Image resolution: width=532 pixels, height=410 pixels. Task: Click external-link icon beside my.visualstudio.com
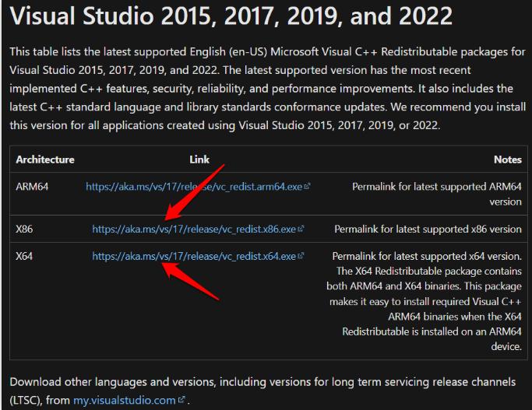point(181,399)
